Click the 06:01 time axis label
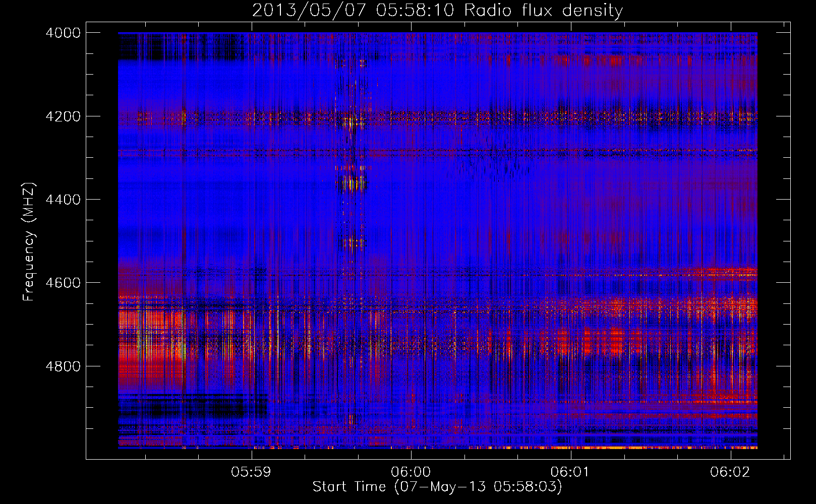 point(570,472)
